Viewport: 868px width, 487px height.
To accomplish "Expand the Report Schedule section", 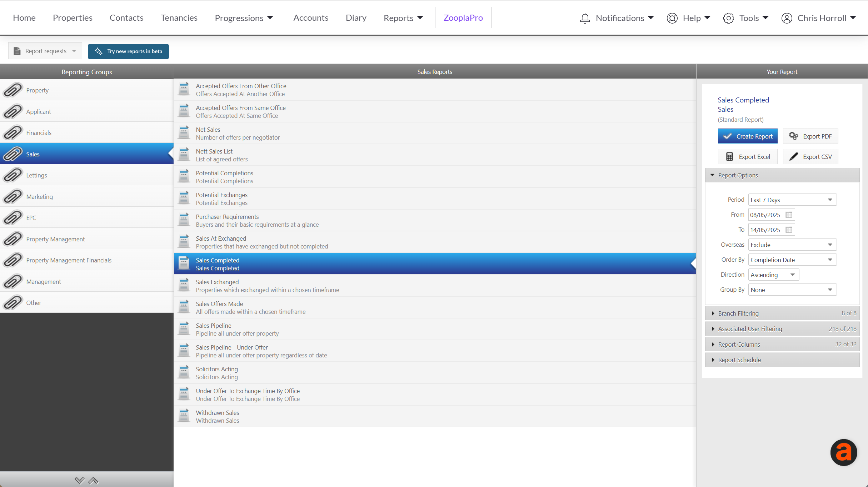I will (x=782, y=360).
